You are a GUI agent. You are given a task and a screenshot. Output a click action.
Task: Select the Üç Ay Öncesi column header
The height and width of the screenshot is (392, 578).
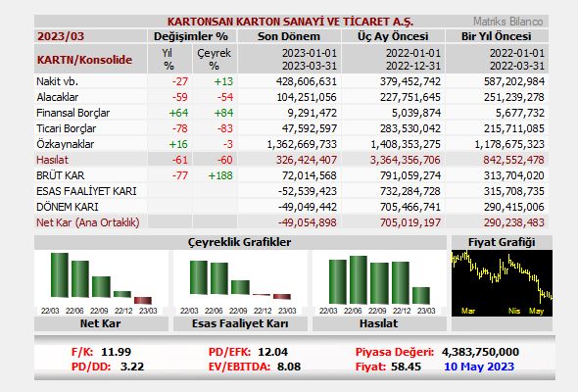pyautogui.click(x=393, y=36)
